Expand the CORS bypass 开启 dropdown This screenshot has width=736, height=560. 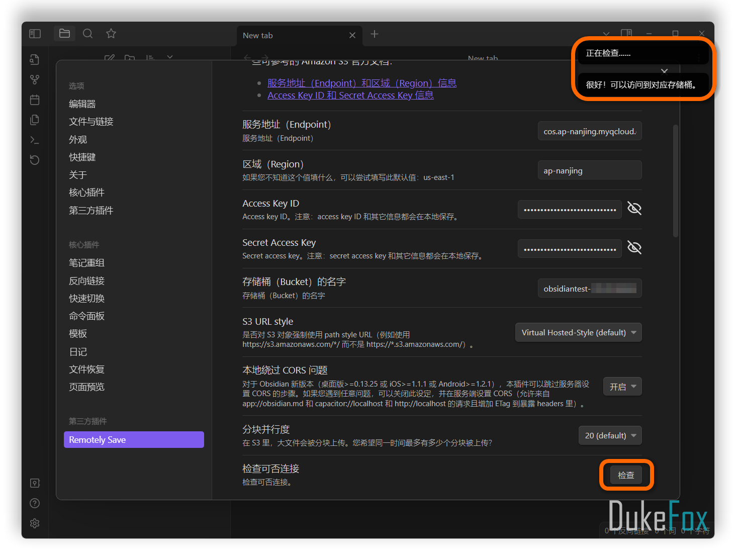(622, 387)
